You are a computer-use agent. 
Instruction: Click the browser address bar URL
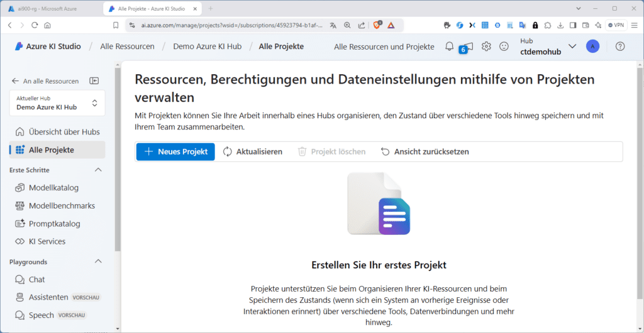[231, 25]
